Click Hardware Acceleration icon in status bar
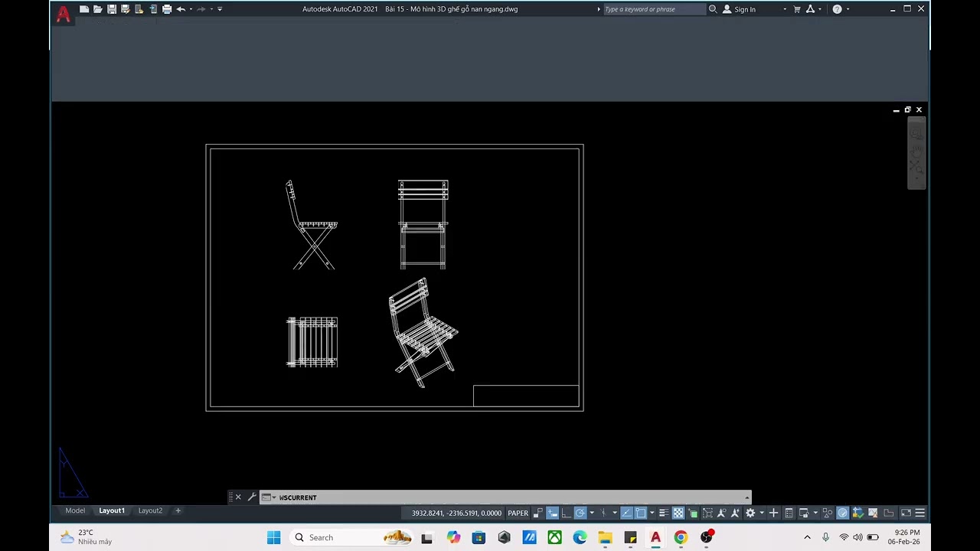980x551 pixels. coord(843,513)
